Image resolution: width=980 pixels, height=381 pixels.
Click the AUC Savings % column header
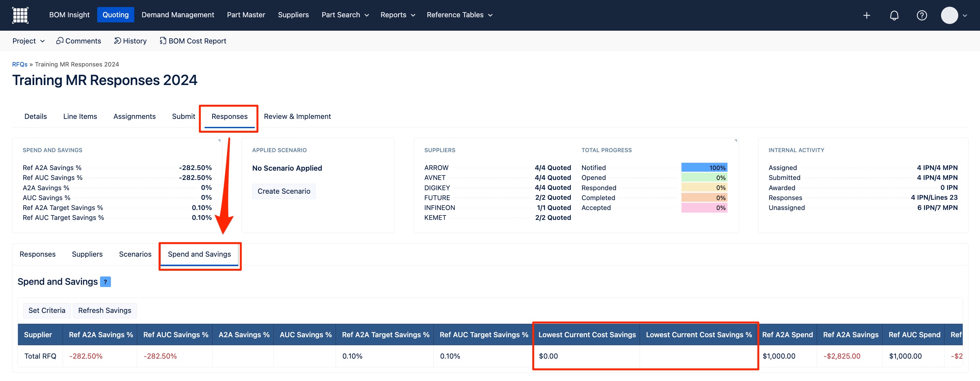[305, 335]
